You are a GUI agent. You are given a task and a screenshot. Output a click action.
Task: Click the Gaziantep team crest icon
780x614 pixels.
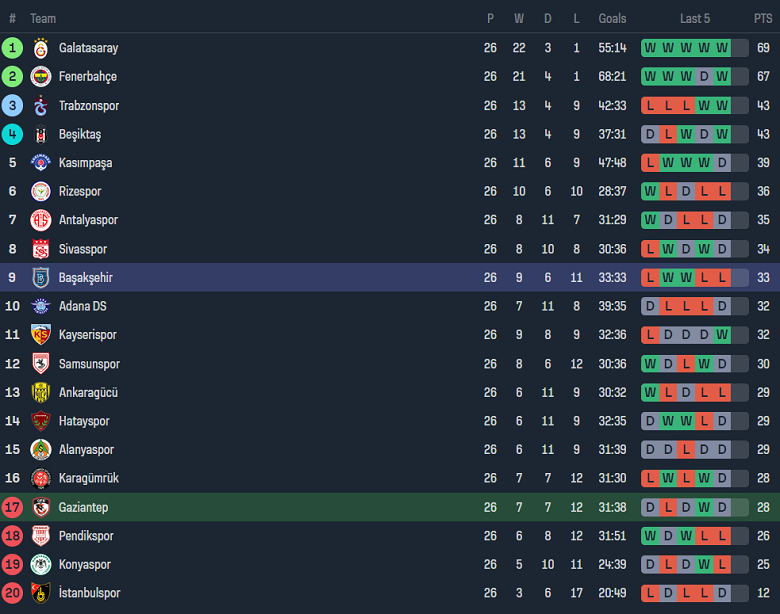tap(41, 507)
